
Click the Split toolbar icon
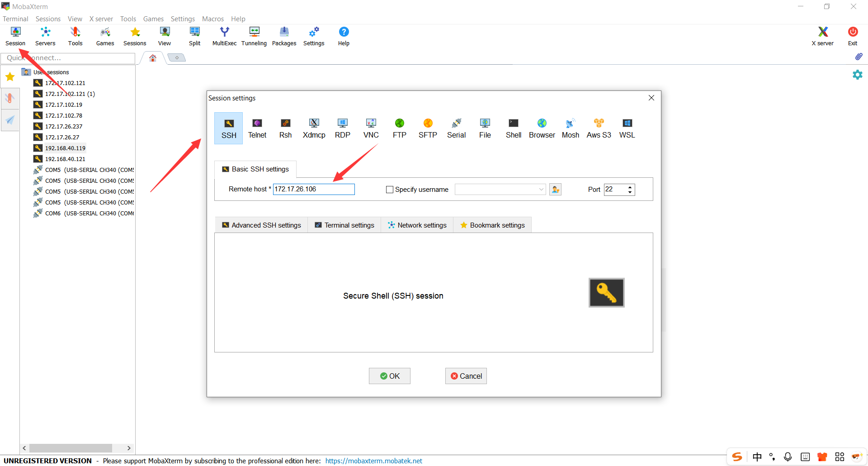[x=194, y=36]
